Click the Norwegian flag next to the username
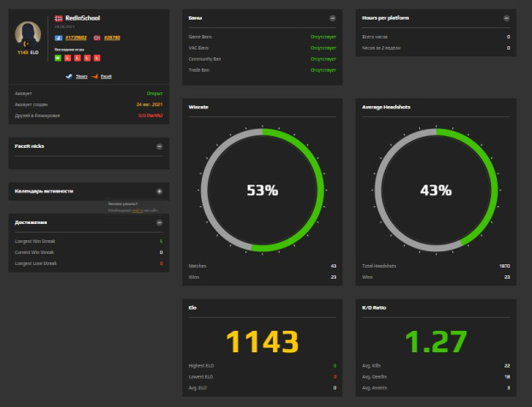The height and width of the screenshot is (407, 532). pyautogui.click(x=58, y=18)
